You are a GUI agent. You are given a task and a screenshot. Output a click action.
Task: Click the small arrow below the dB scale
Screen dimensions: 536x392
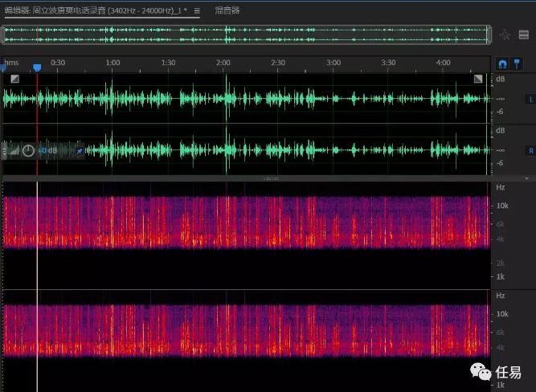click(x=526, y=178)
